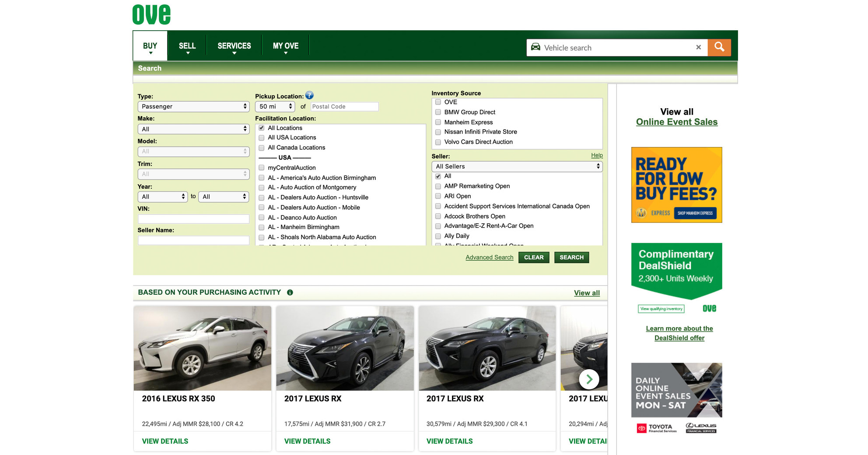This screenshot has height=455, width=868.
Task: Click inside the Postal Code field
Action: pos(344,106)
